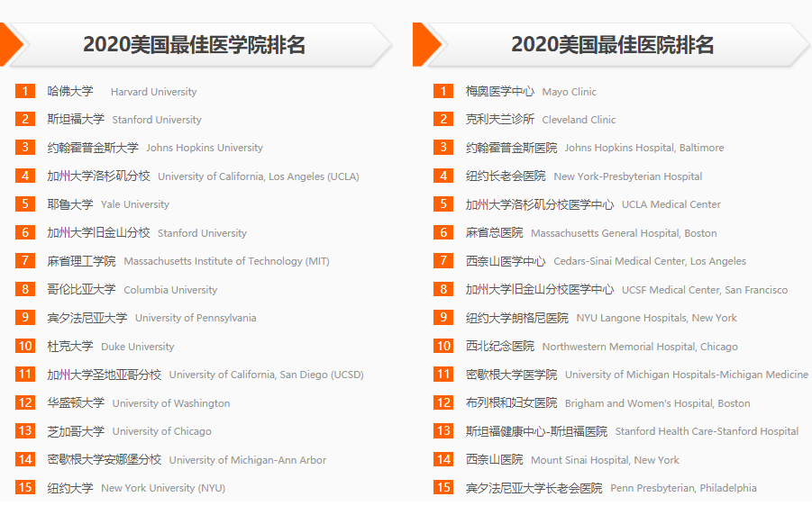Image resolution: width=812 pixels, height=515 pixels.
Task: Click Cedars-Sinai Medical Center, Los Angeles
Action: click(x=650, y=261)
